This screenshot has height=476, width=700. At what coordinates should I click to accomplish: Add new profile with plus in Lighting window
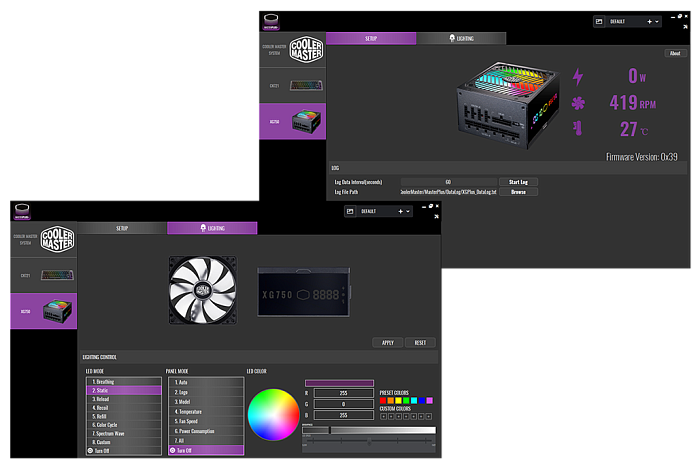pos(400,211)
